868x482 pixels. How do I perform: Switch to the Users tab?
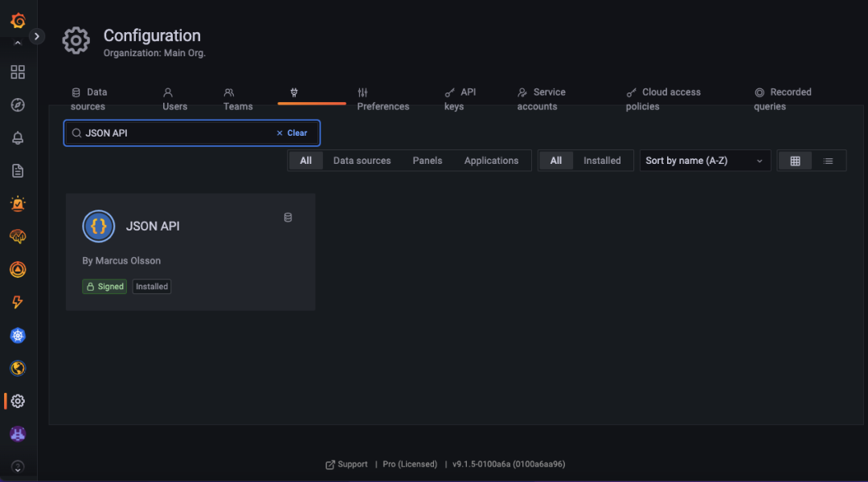(x=174, y=100)
